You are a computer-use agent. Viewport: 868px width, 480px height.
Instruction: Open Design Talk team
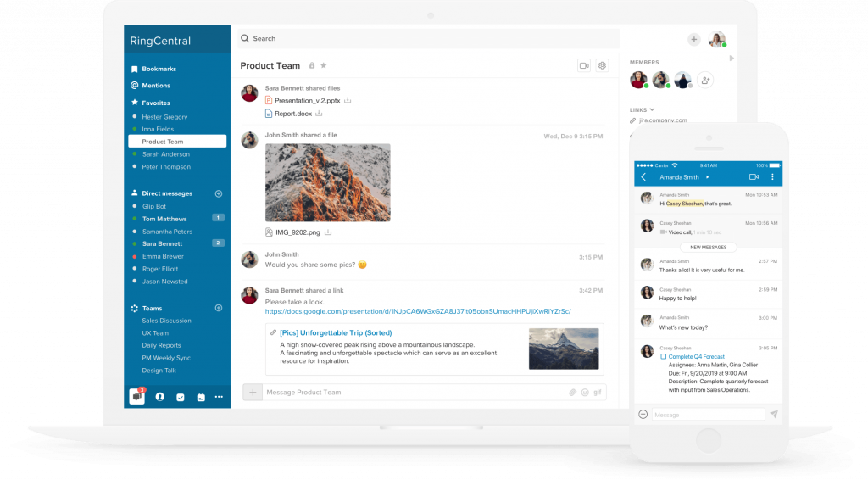159,371
